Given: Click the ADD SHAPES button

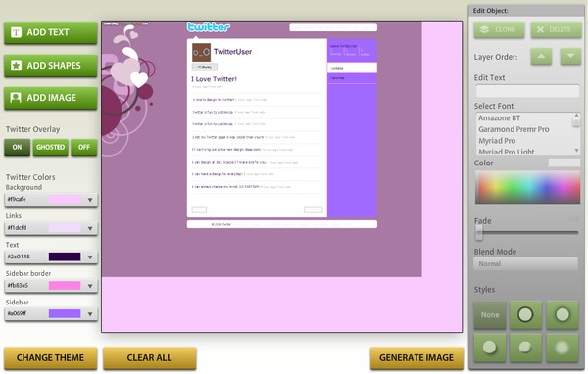Looking at the screenshot, I should coord(51,66).
